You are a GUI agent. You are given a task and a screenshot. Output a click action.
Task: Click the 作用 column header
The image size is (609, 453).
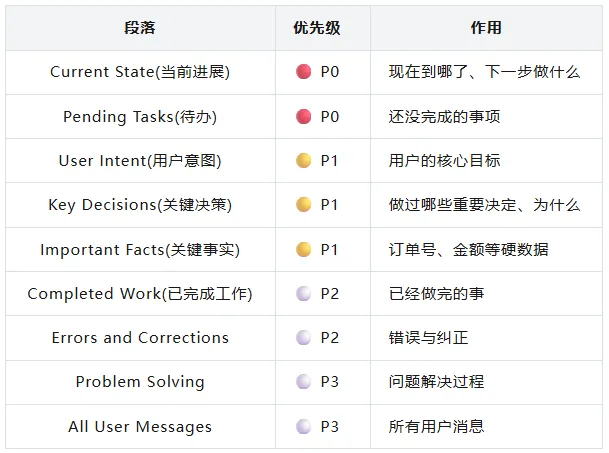pos(486,28)
